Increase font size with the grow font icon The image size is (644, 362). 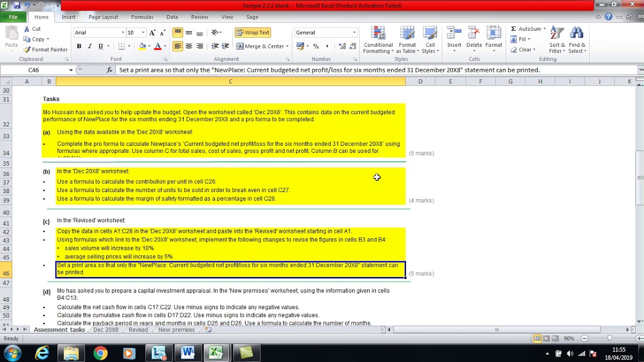point(152,33)
